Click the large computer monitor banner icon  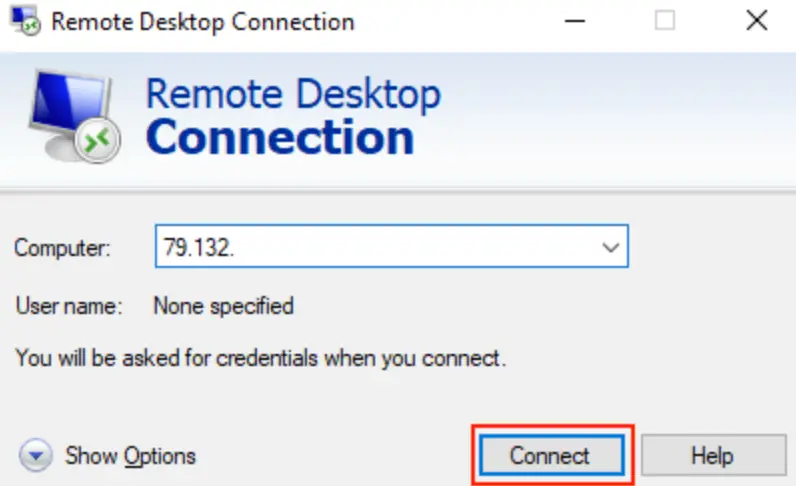coord(75,117)
